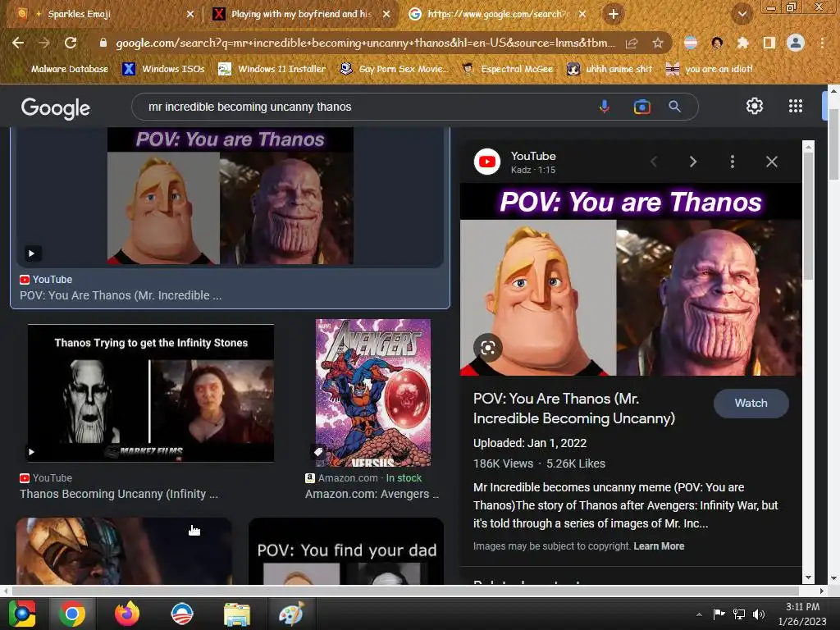Select POV: You Are Thanos result thumbnail
Image resolution: width=840 pixels, height=630 pixels.
coord(231,196)
